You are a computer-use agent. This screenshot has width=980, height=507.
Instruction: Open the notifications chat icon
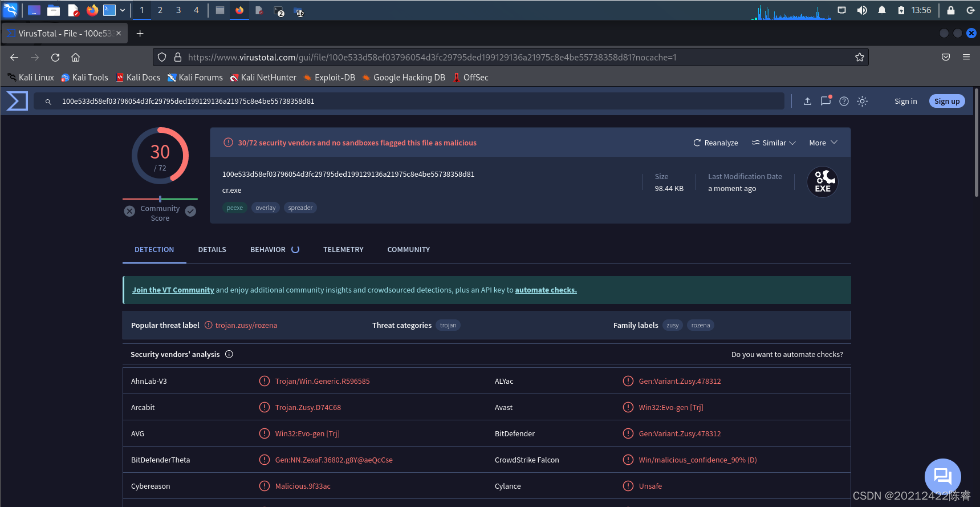[826, 101]
